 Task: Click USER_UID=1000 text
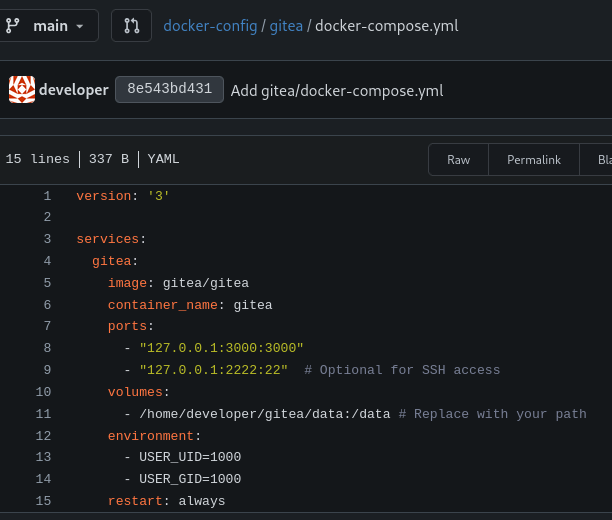tap(190, 457)
